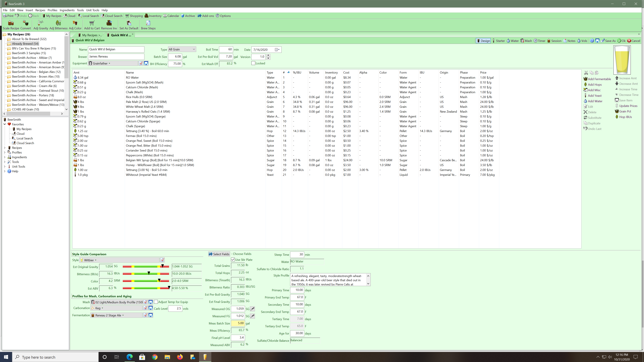Select the Already Brewed folder
Image resolution: width=644 pixels, height=362 pixels.
coord(25,44)
